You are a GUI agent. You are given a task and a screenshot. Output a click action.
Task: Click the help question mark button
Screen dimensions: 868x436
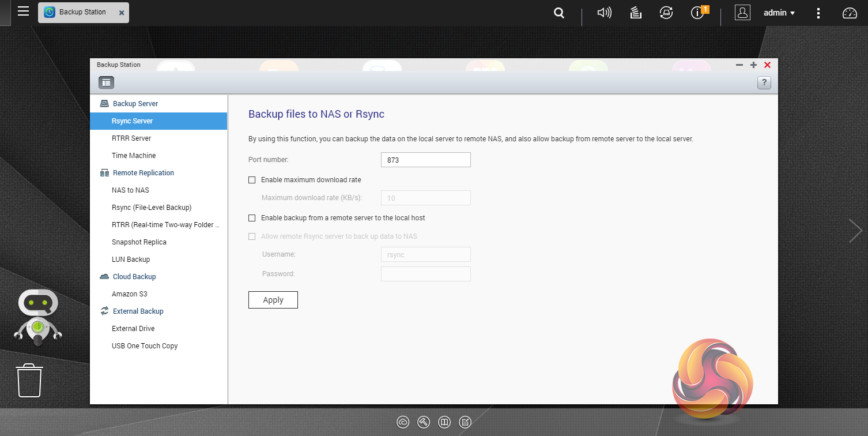[764, 82]
